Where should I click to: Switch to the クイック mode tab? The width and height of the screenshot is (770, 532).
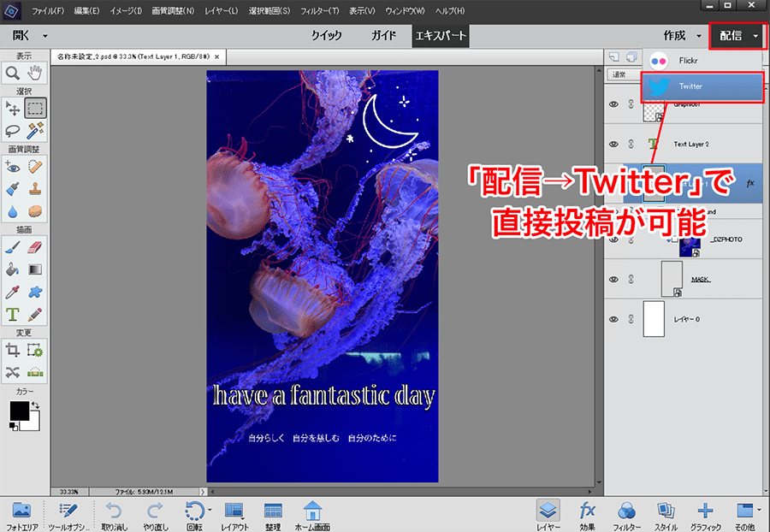coord(327,36)
